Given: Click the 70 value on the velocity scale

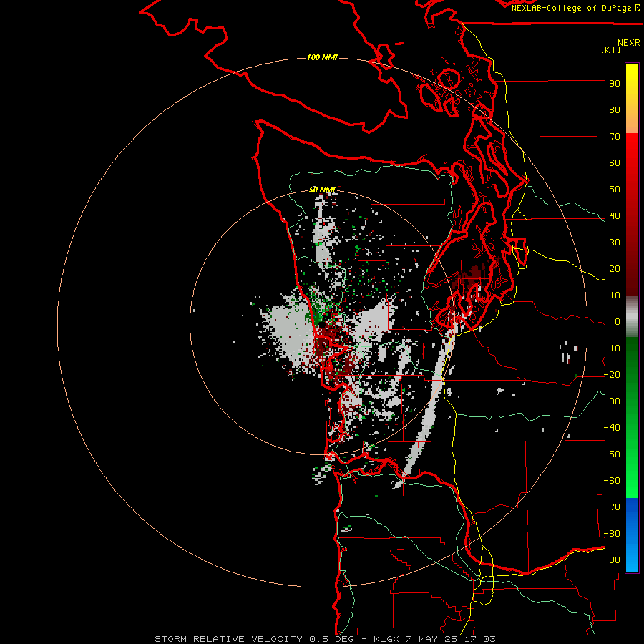Looking at the screenshot, I should [615, 137].
